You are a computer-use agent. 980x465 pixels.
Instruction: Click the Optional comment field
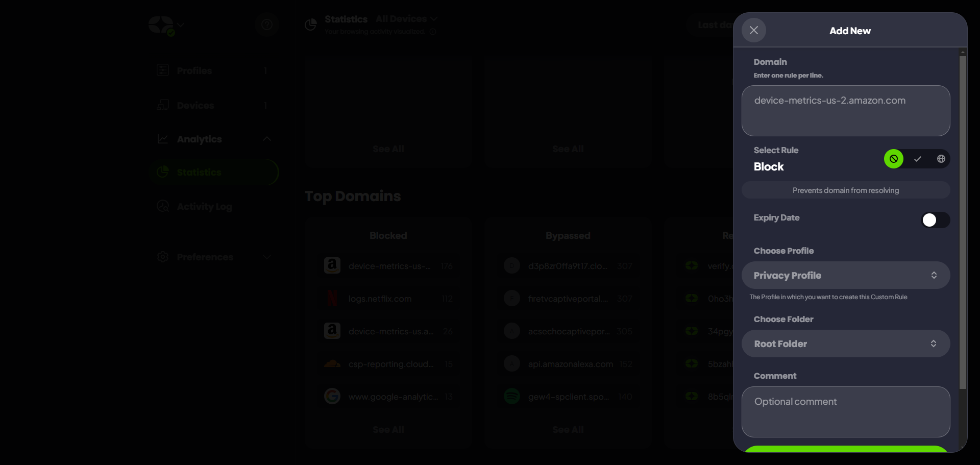pyautogui.click(x=845, y=411)
